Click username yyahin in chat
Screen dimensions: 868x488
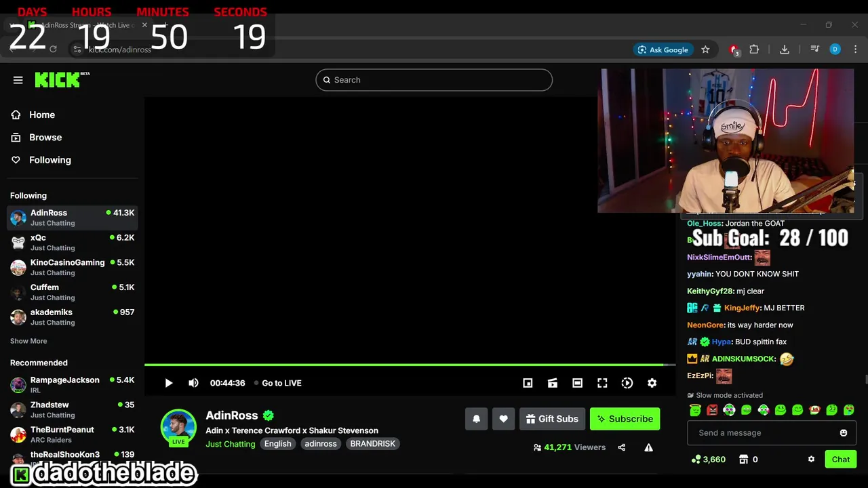point(699,274)
